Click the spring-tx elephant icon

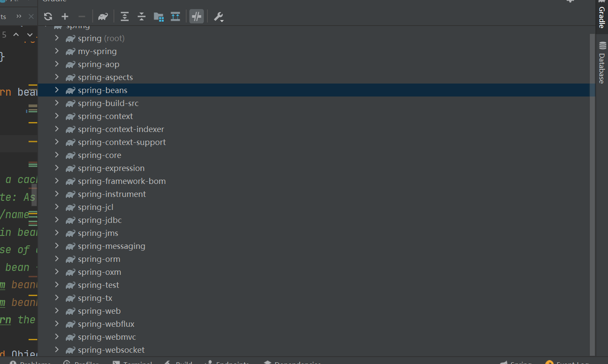70,298
